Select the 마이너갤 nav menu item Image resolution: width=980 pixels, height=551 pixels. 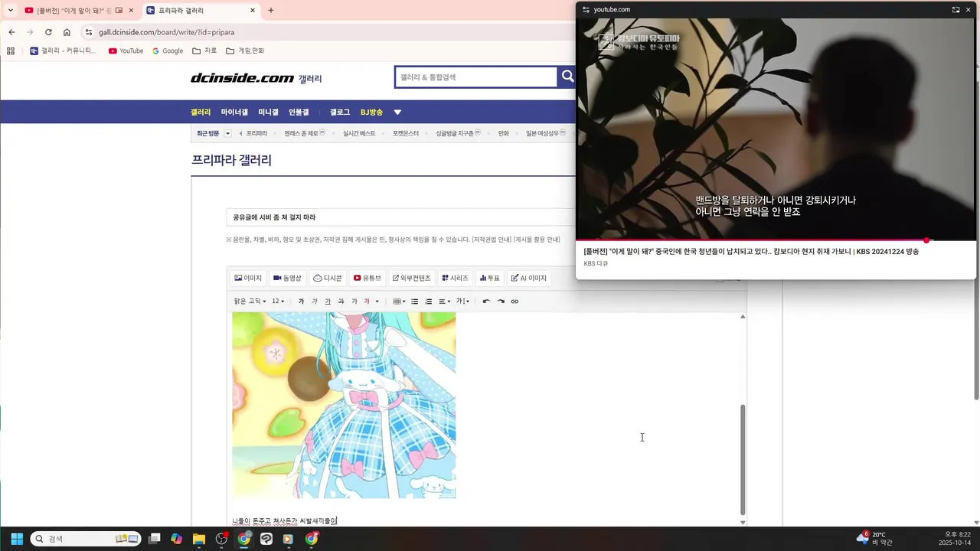coord(234,112)
